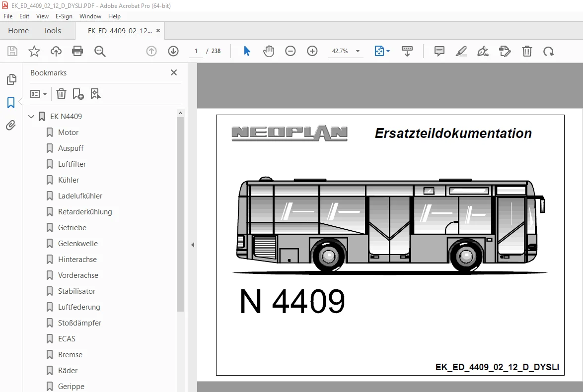Add new bookmark icon
This screenshot has height=392, width=583.
(78, 94)
